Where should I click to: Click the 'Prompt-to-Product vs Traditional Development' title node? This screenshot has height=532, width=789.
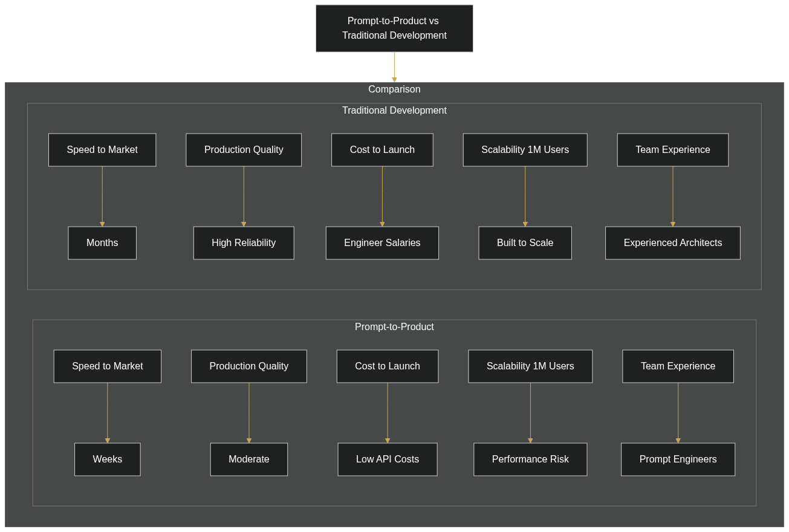point(394,28)
